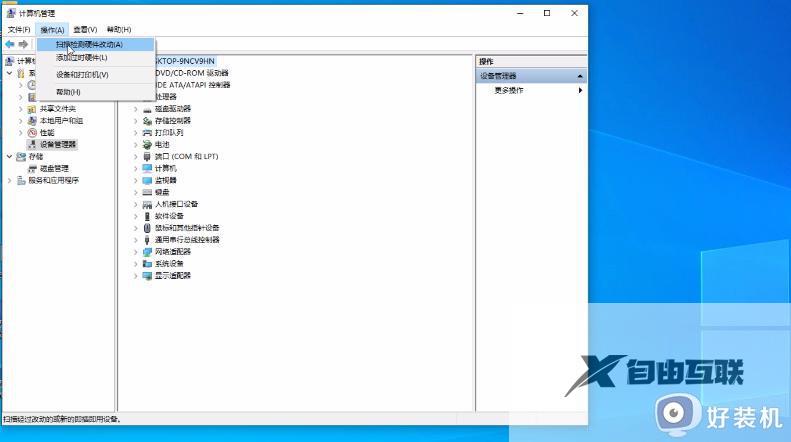791x442 pixels.
Task: Choose 设备和打印机(V) from the menu
Action: (x=96, y=75)
